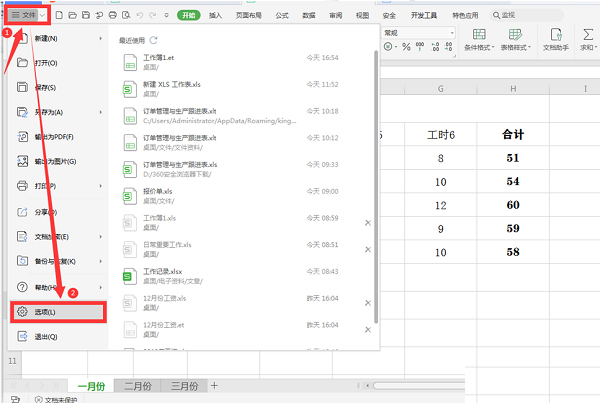
Task: Switch to the 二月份 sheet tab
Action: (x=136, y=386)
